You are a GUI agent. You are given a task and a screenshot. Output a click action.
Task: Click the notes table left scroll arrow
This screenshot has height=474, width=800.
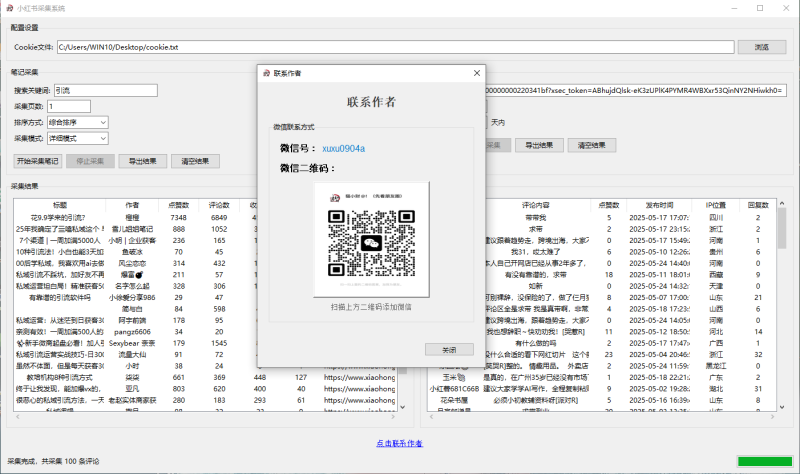(x=18, y=417)
